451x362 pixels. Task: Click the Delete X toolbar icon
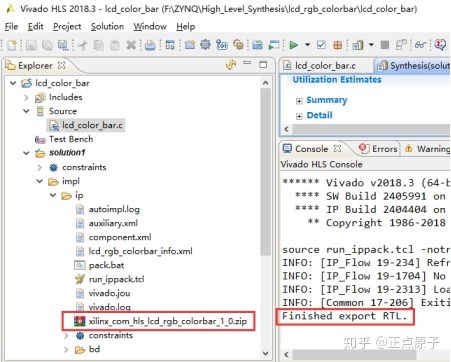tap(131, 45)
